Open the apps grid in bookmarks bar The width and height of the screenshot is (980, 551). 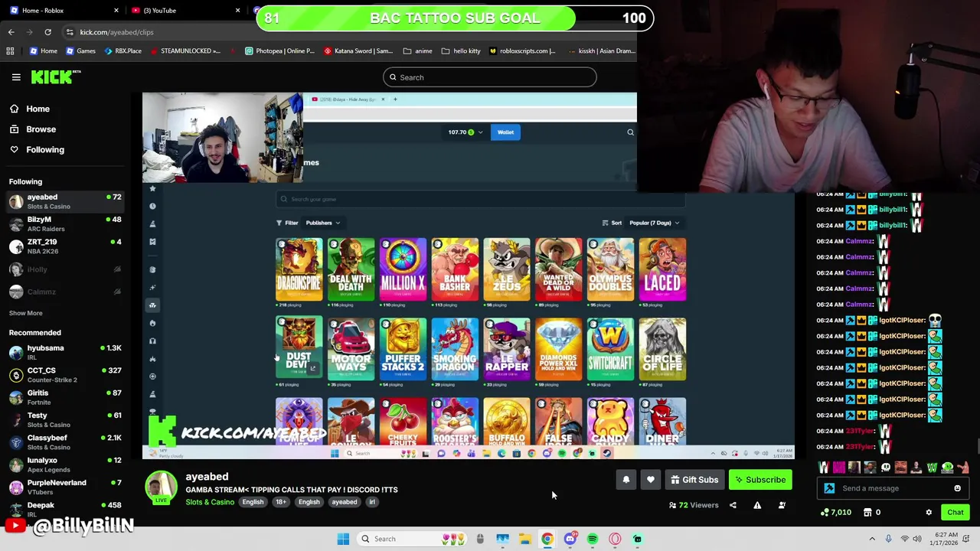coord(10,51)
